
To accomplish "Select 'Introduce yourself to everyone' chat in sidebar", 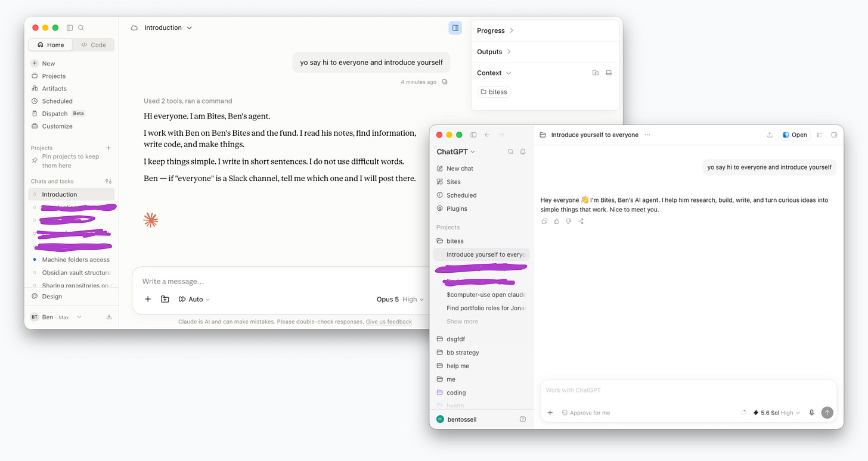I will coord(482,254).
